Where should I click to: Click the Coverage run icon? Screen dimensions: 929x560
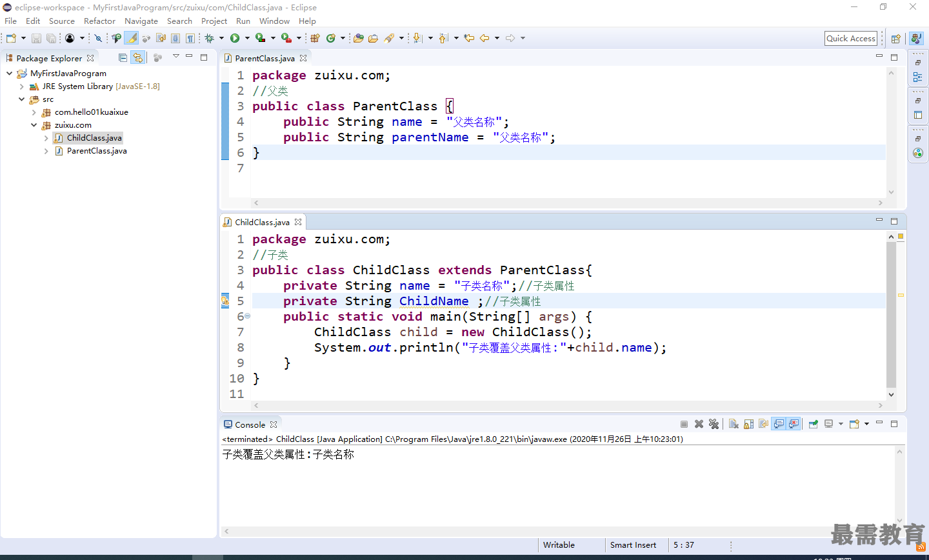click(x=261, y=38)
